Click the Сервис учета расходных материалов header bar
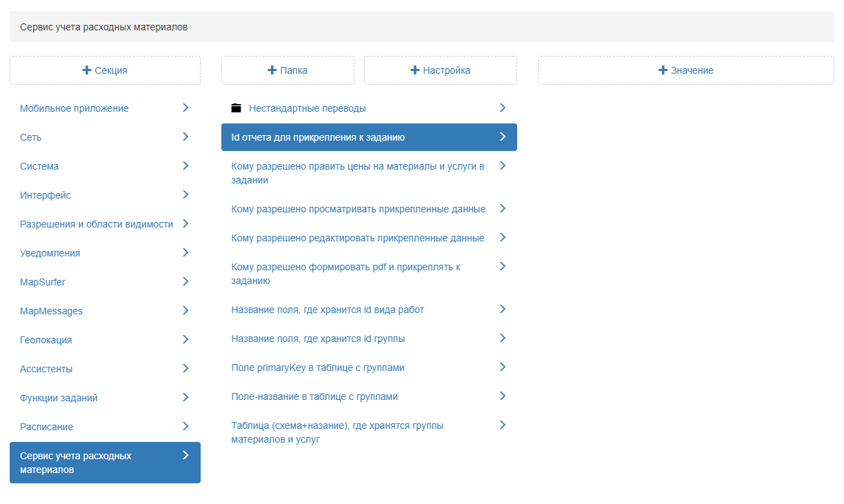The width and height of the screenshot is (844, 504). tap(422, 27)
